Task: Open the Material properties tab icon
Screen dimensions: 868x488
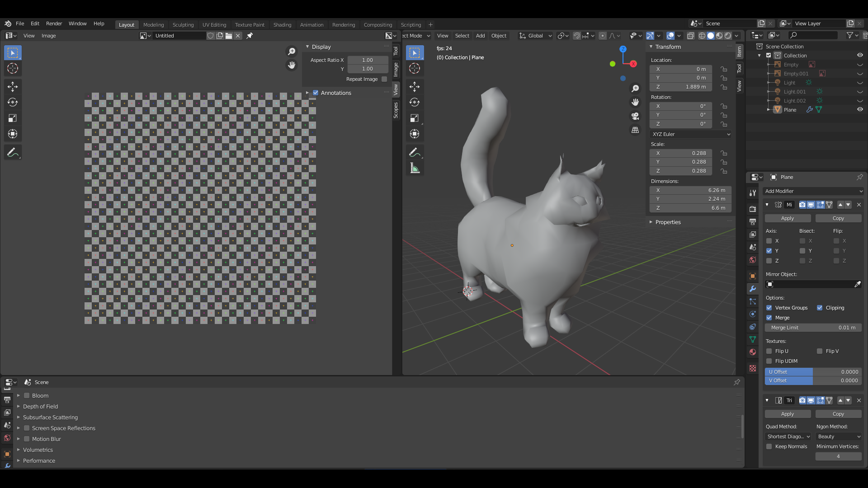Action: tap(753, 352)
